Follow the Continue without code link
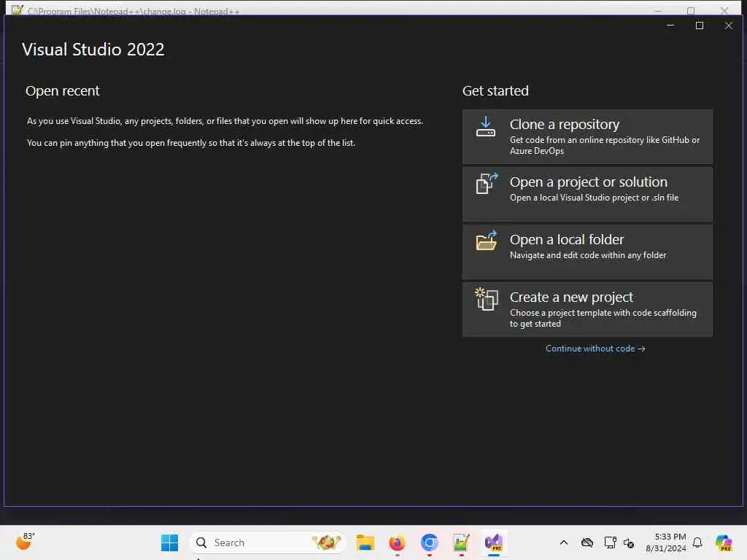This screenshot has height=560, width=747. tap(595, 349)
